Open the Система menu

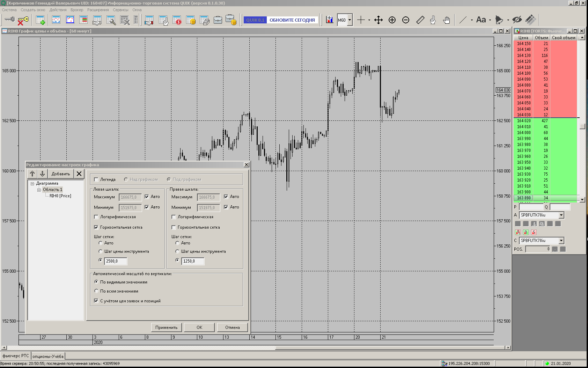(x=9, y=10)
